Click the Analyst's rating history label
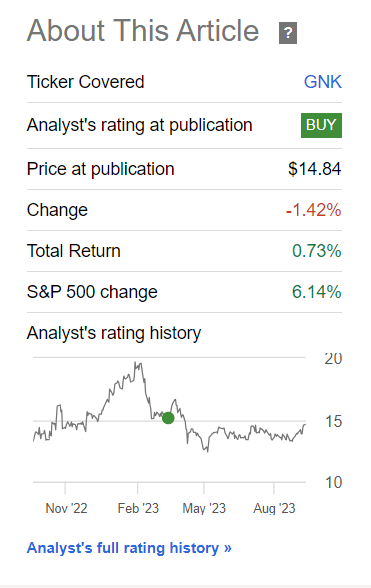This screenshot has height=588, width=371. [114, 333]
